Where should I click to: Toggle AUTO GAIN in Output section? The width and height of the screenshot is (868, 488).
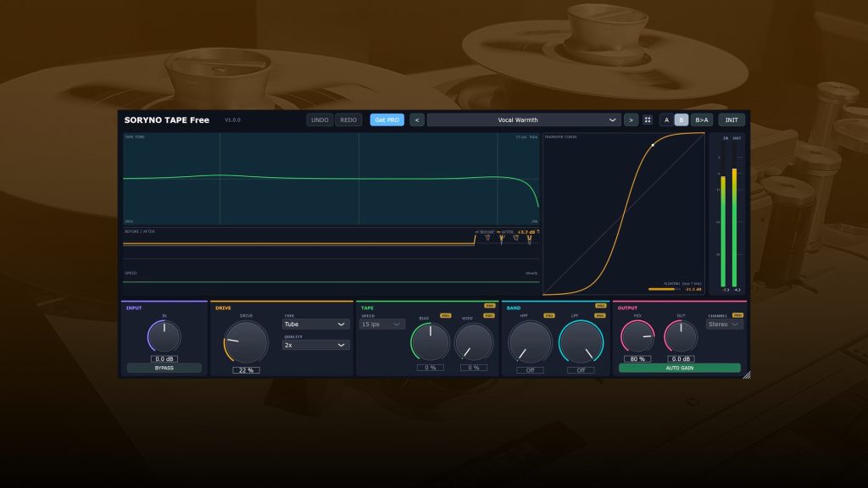pyautogui.click(x=680, y=368)
